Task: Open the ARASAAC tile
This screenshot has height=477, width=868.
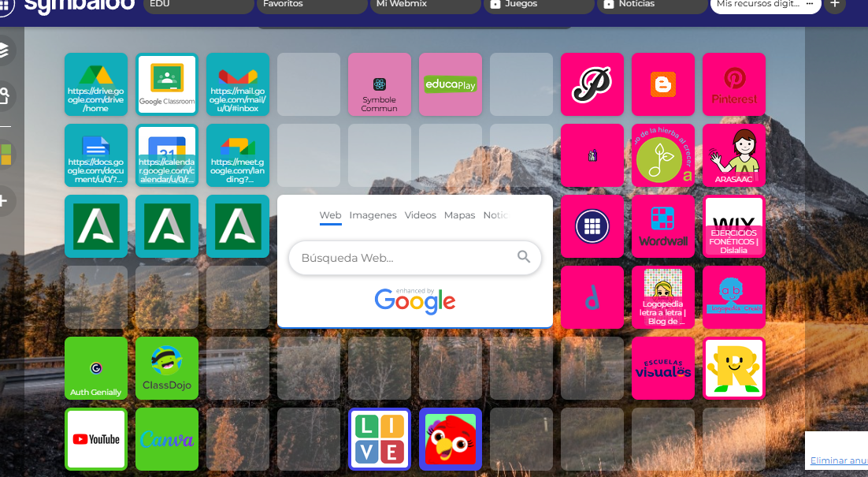Action: pos(733,155)
